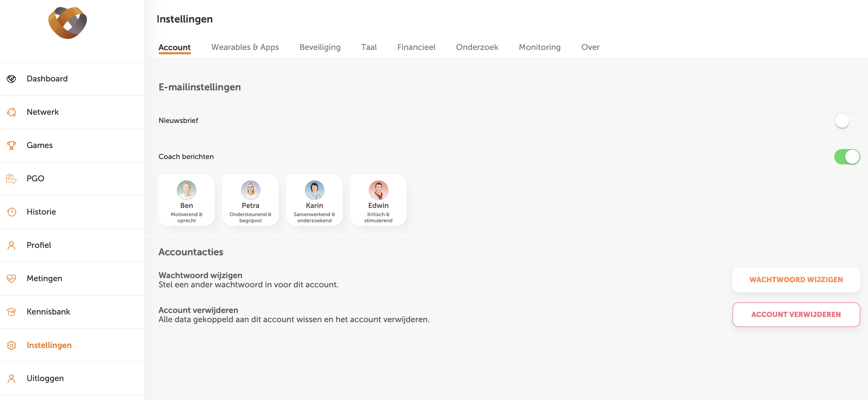
Task: Enable the Nieuwsbrief toggle
Action: 847,121
